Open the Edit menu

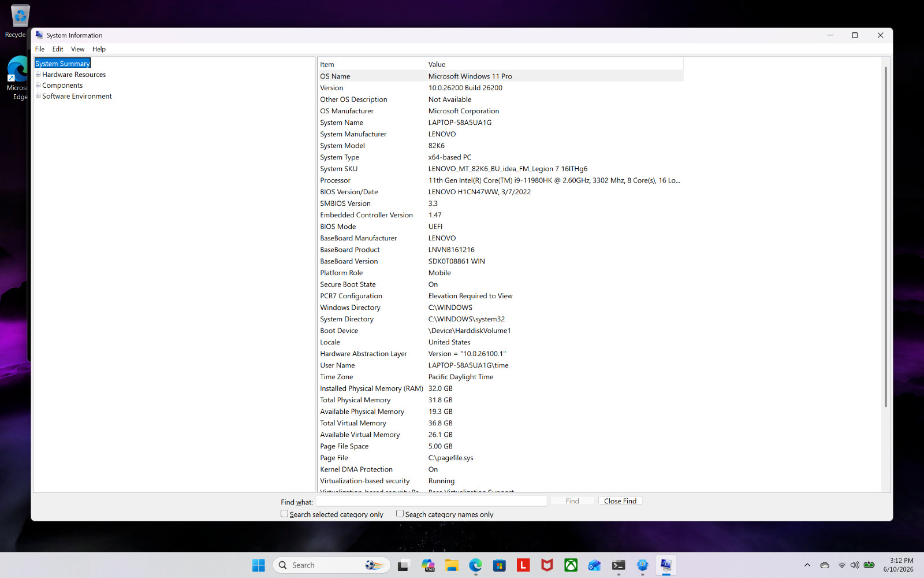58,49
